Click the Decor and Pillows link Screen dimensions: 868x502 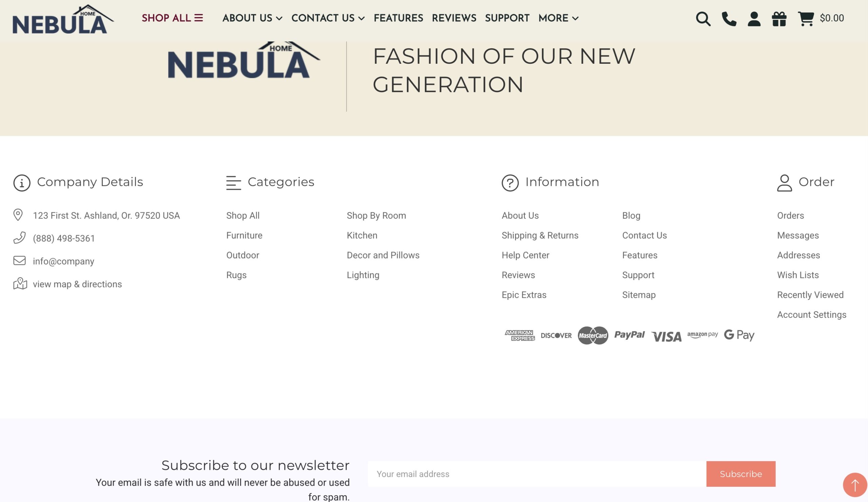[383, 255]
